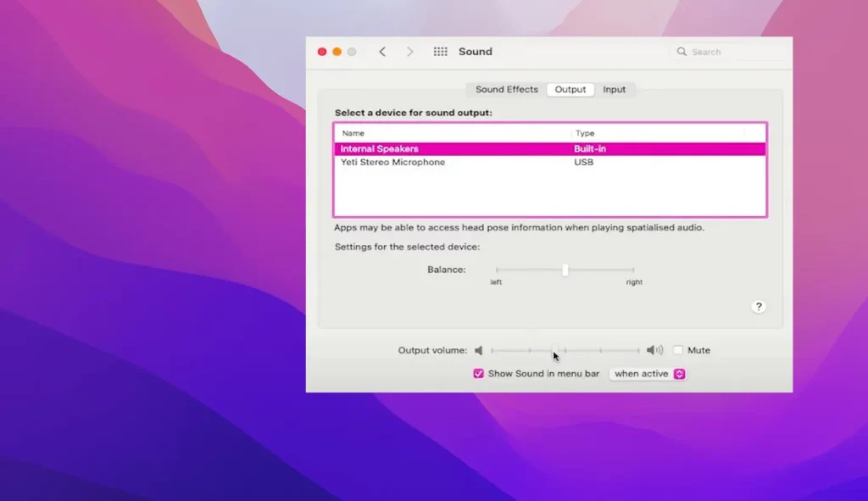The height and width of the screenshot is (501, 868).
Task: Close the Sound preferences window
Action: coord(322,52)
